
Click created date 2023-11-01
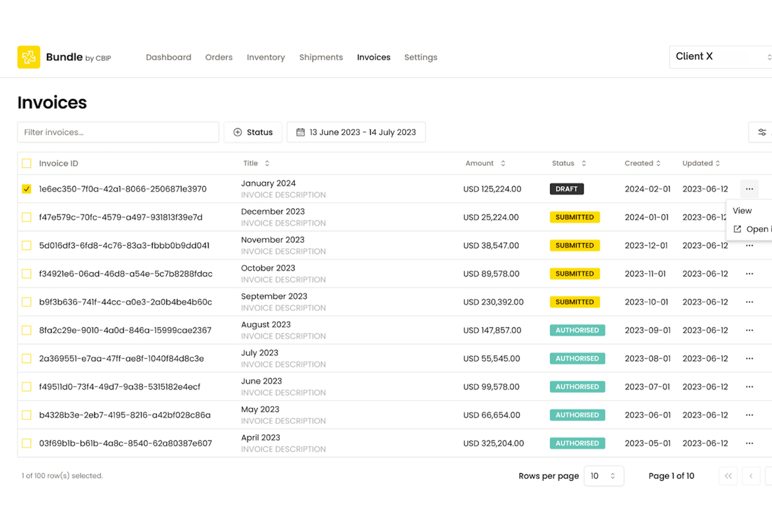tap(645, 274)
